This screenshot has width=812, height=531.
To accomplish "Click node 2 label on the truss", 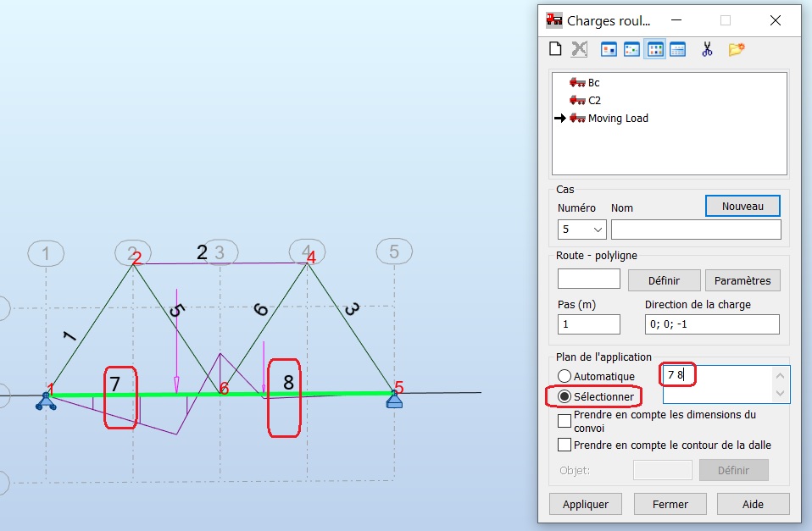I will coord(136,257).
